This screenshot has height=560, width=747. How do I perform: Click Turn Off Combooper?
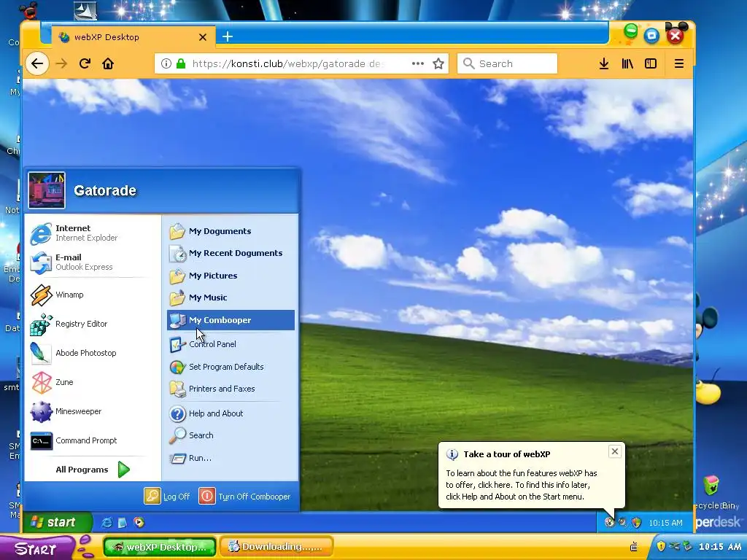click(245, 496)
